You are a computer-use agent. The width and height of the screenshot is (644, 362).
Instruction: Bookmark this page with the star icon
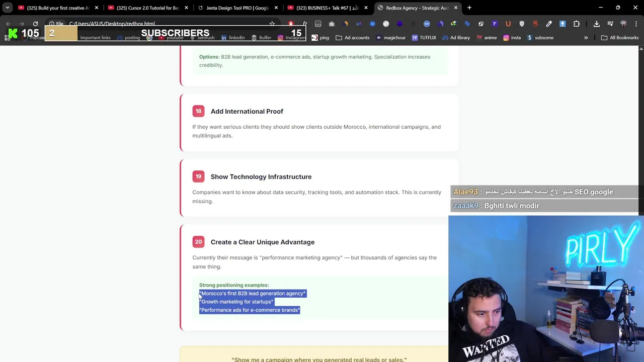272,24
